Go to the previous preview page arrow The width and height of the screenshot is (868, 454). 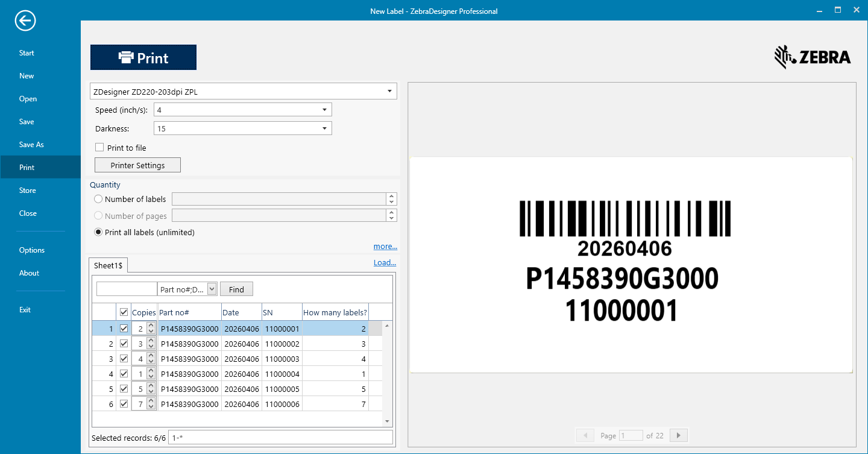(x=585, y=435)
